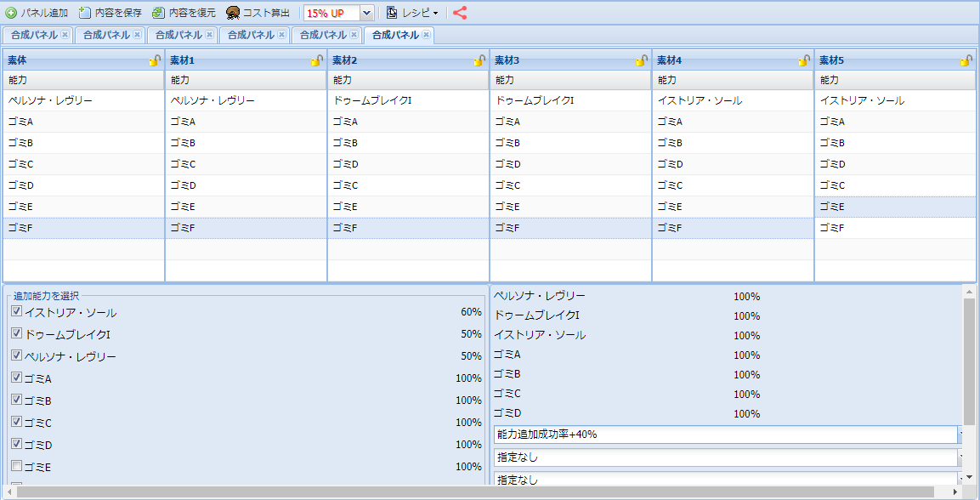Click the horizontal scrollbar at the bottom

(475, 491)
